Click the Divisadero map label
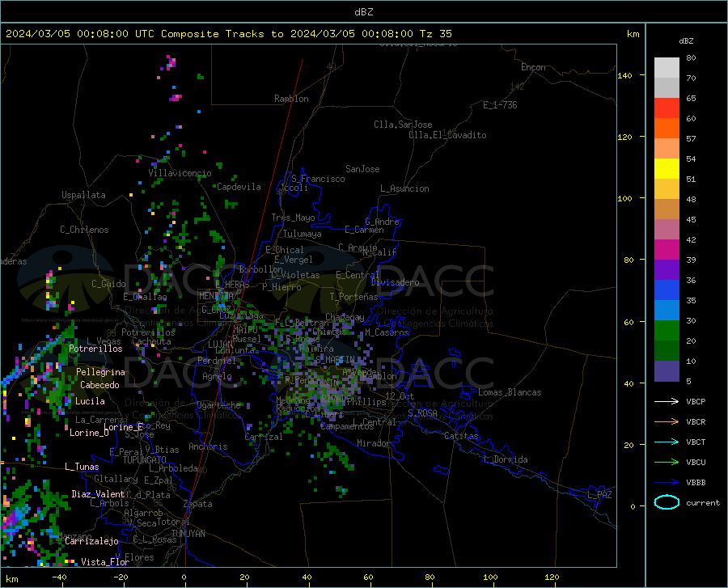This screenshot has width=728, height=588. point(395,282)
